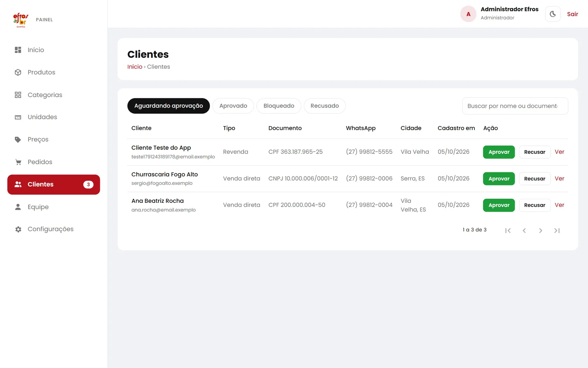
Task: Approve Cliente Teste do App
Action: coord(499,152)
